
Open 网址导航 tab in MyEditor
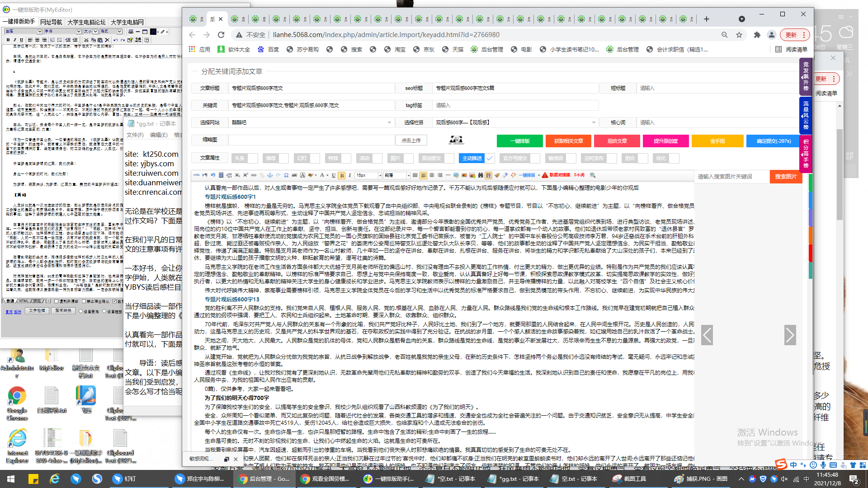51,22
